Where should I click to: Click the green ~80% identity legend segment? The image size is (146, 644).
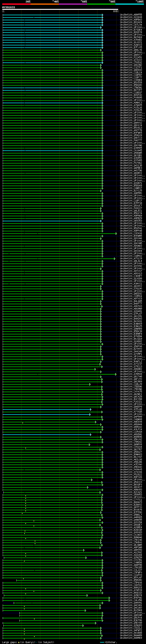click(x=101, y=4)
